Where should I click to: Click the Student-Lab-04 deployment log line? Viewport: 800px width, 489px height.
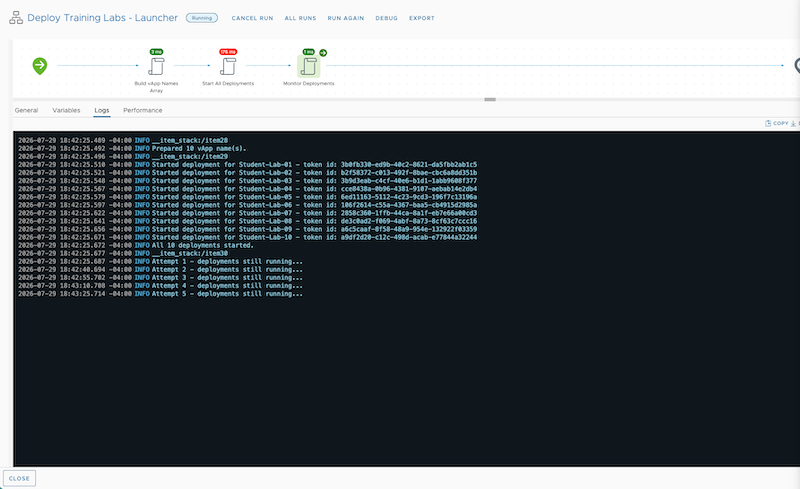pyautogui.click(x=247, y=189)
